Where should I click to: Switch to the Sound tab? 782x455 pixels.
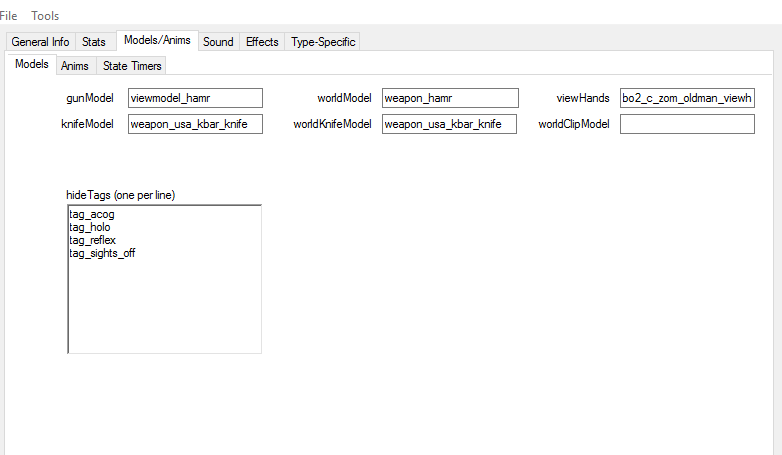point(218,42)
